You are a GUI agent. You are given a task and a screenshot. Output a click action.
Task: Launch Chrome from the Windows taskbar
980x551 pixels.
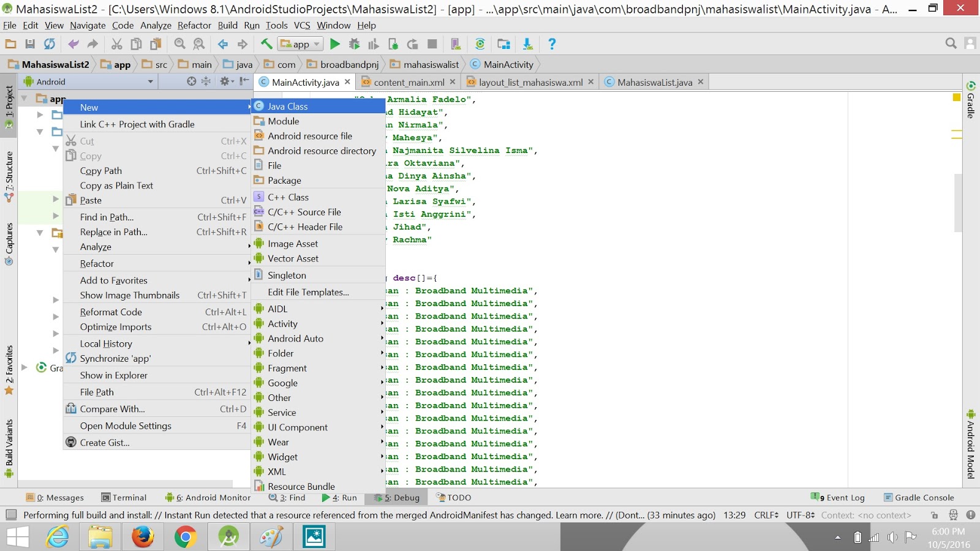(185, 537)
